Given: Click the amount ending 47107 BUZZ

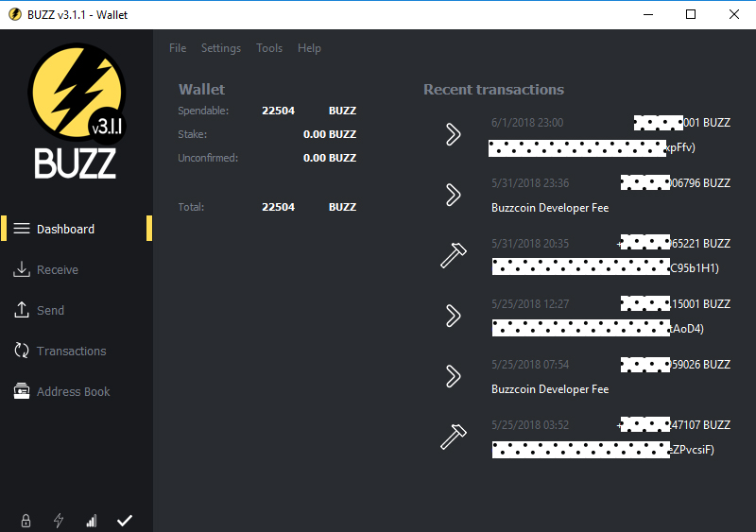Looking at the screenshot, I should [x=674, y=425].
